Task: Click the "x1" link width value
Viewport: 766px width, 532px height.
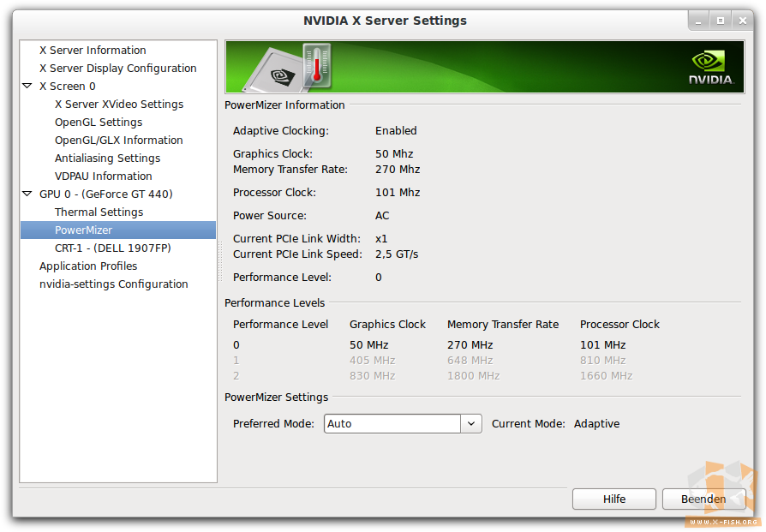Action: coord(381,239)
